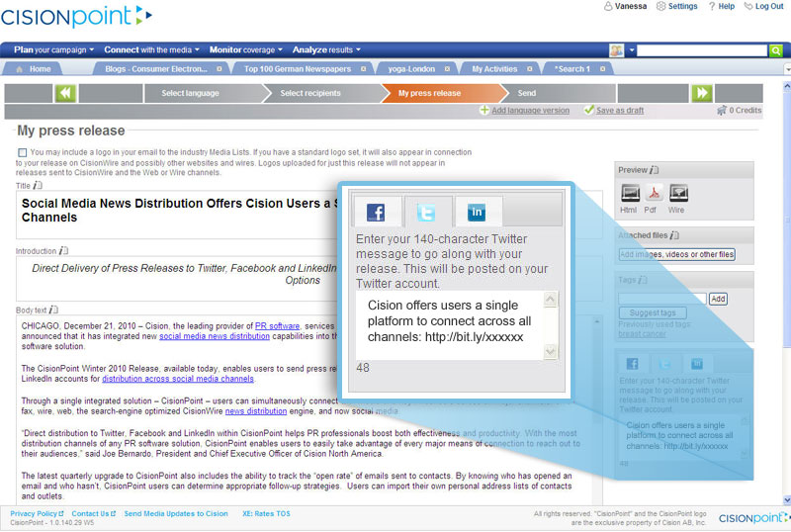Click the green search magnifier button
791x532 pixels.
[776, 50]
